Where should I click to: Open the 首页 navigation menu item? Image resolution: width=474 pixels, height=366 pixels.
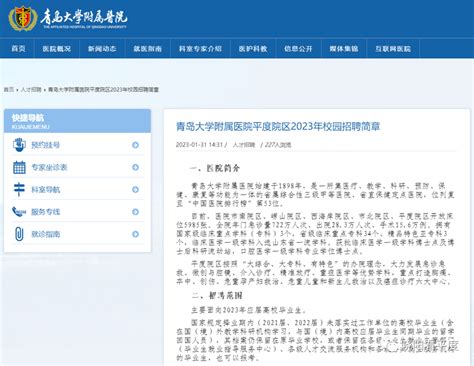(x=18, y=49)
